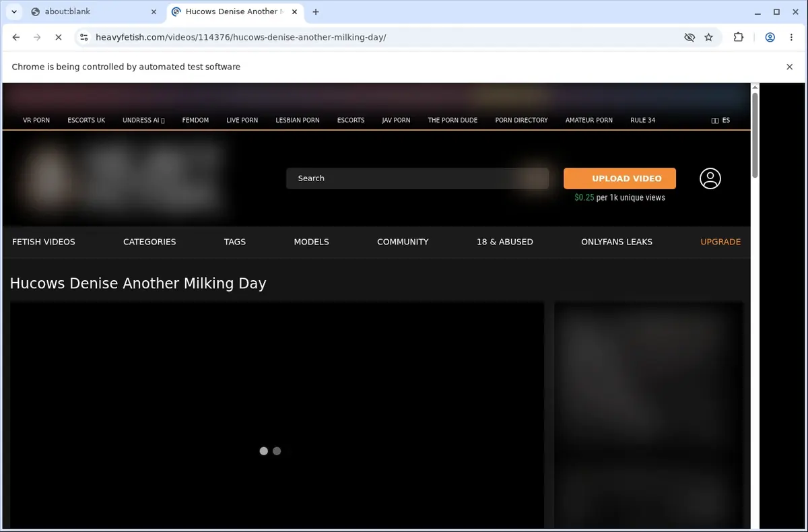Go back using browser back arrow

tap(16, 37)
